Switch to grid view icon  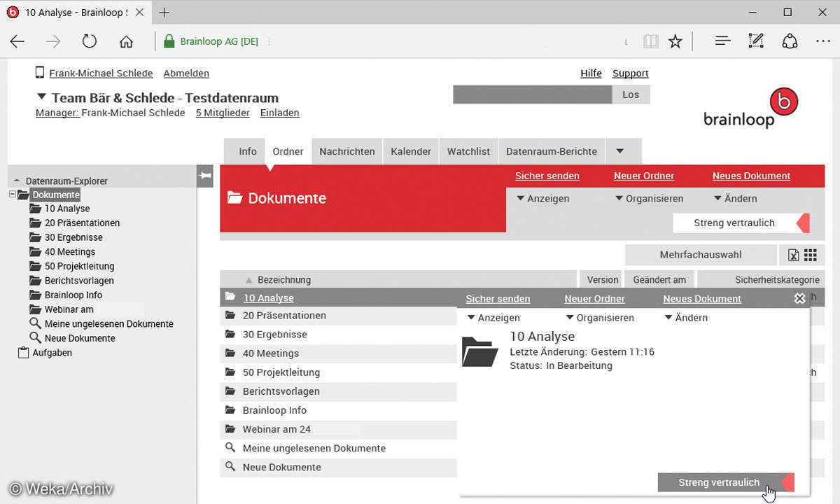point(811,255)
